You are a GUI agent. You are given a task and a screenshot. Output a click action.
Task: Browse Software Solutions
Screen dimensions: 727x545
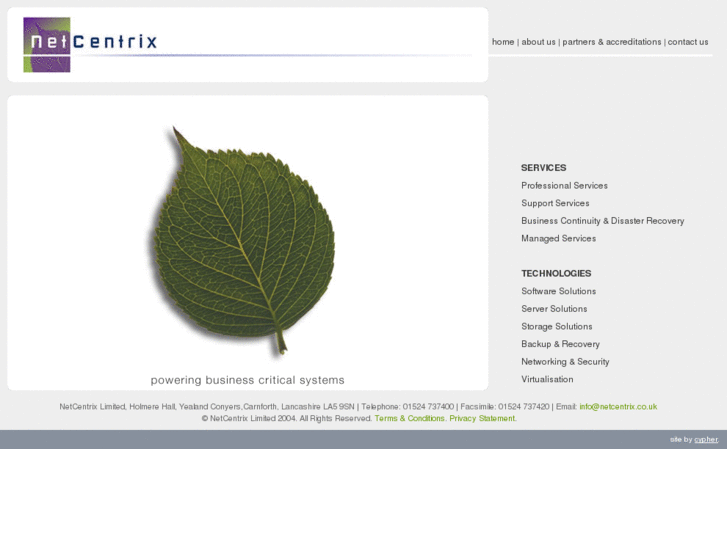pyautogui.click(x=558, y=291)
